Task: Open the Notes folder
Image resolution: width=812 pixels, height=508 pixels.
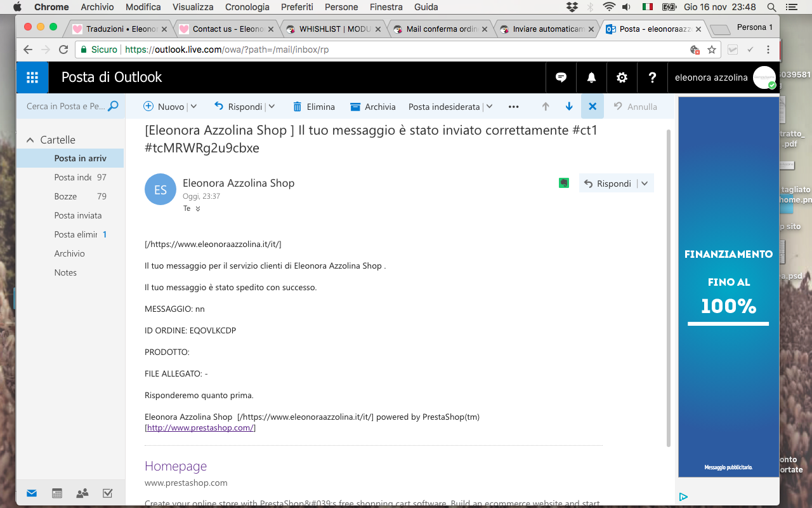Action: coord(70,272)
